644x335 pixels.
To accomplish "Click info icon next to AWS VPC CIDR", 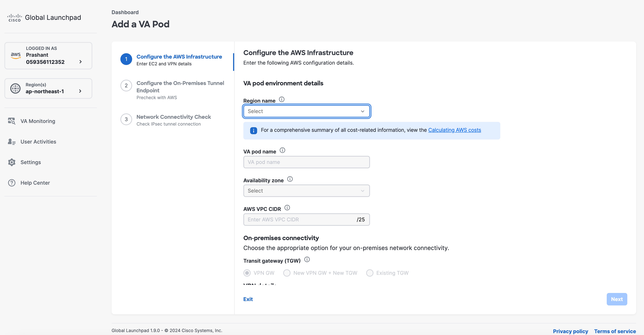I will 287,208.
